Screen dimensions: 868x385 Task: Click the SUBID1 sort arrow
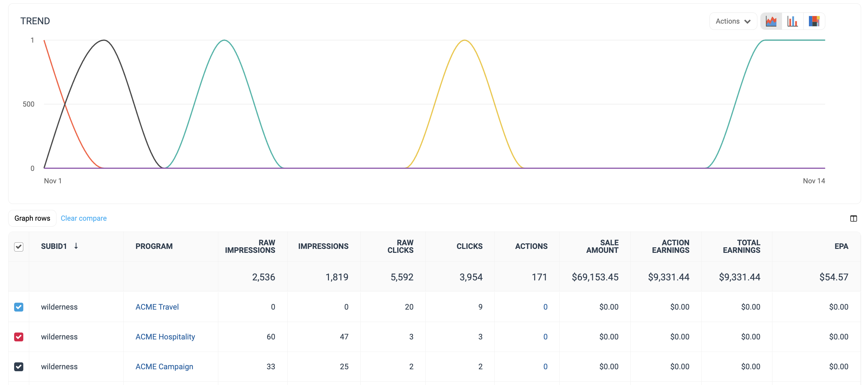(76, 246)
